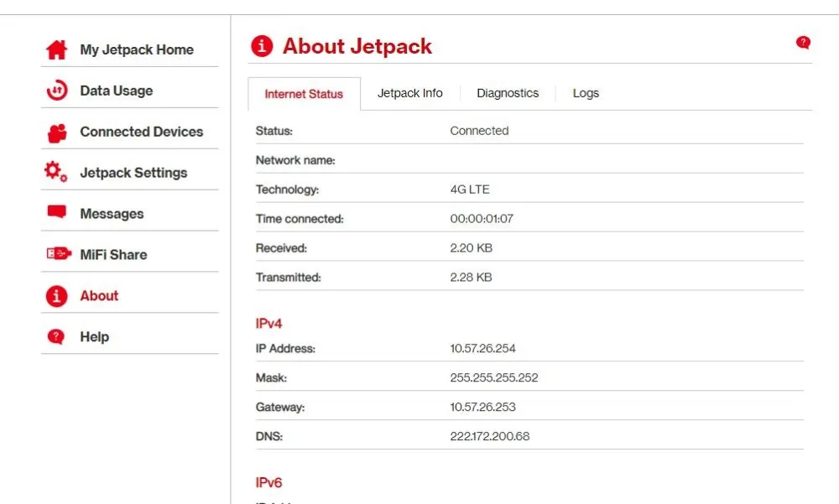The image size is (839, 504).
Task: Click the Transmitted value '2.28 KB'
Action: point(471,277)
